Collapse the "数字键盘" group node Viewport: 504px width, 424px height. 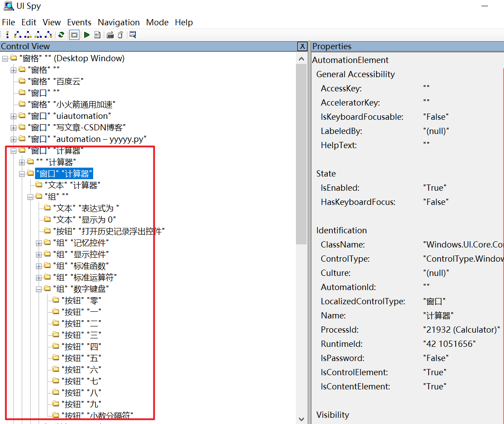(x=39, y=289)
